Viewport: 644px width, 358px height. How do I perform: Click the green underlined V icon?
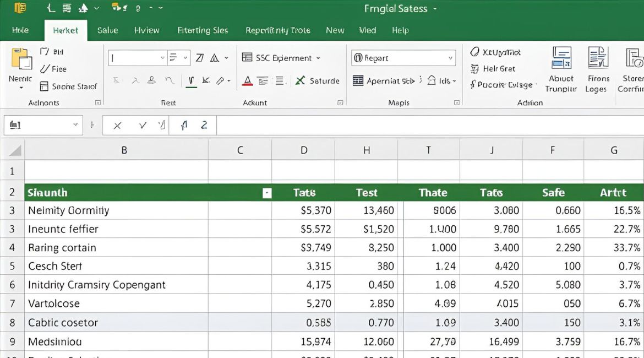(191, 82)
